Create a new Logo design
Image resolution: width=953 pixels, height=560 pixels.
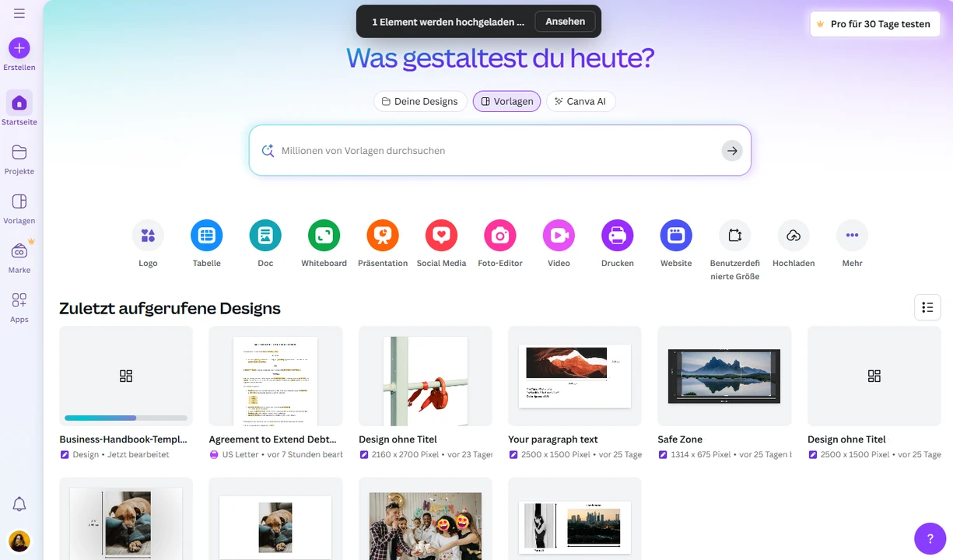[148, 235]
